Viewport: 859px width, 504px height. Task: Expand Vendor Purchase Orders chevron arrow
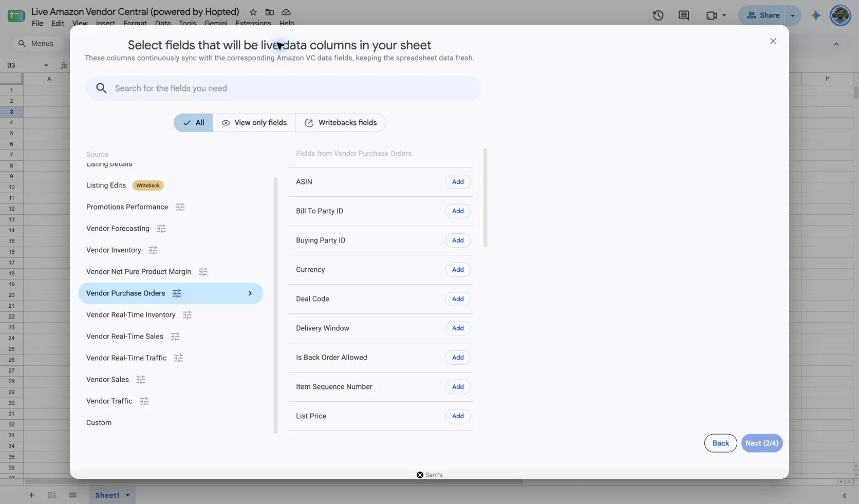(250, 293)
